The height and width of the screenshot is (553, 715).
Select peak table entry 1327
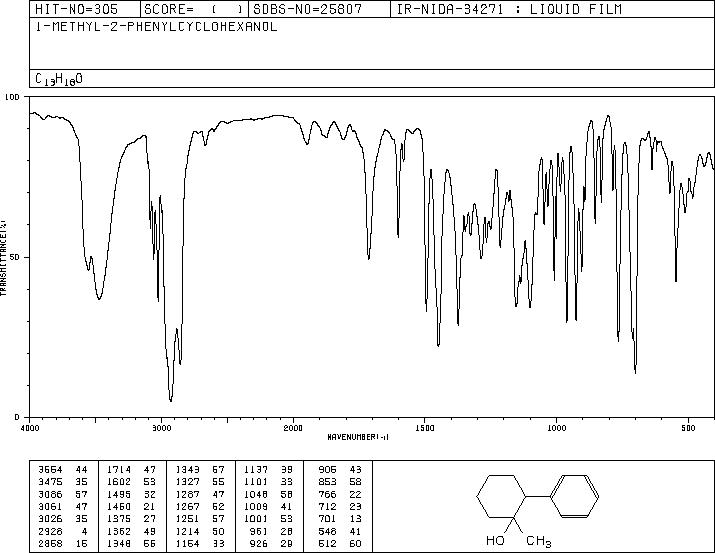[x=200, y=482]
